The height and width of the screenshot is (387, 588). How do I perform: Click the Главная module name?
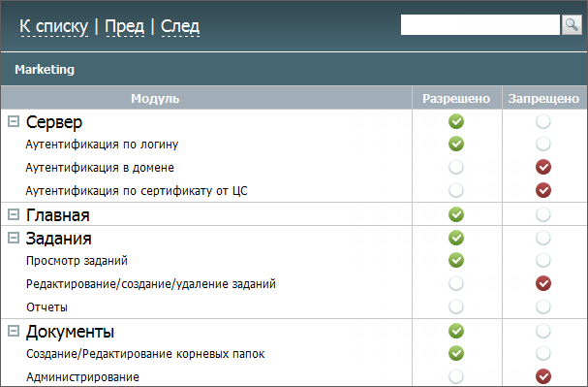click(x=58, y=215)
